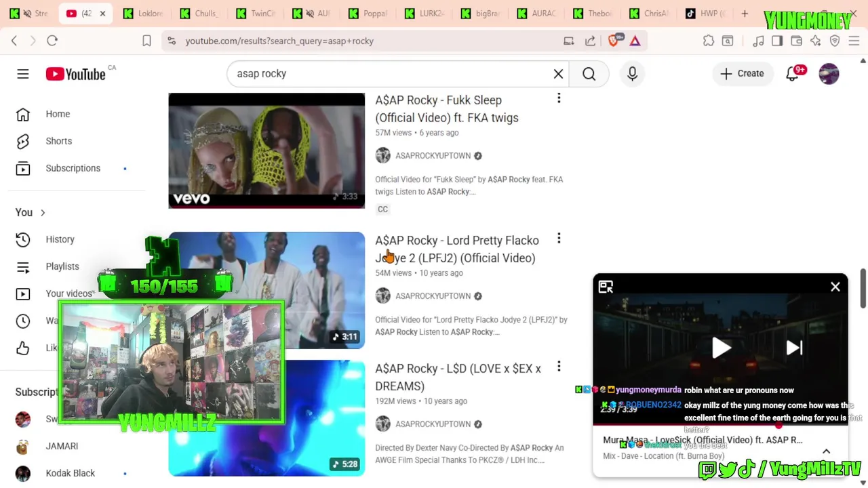Switch to the Poppal browser tab

(369, 14)
